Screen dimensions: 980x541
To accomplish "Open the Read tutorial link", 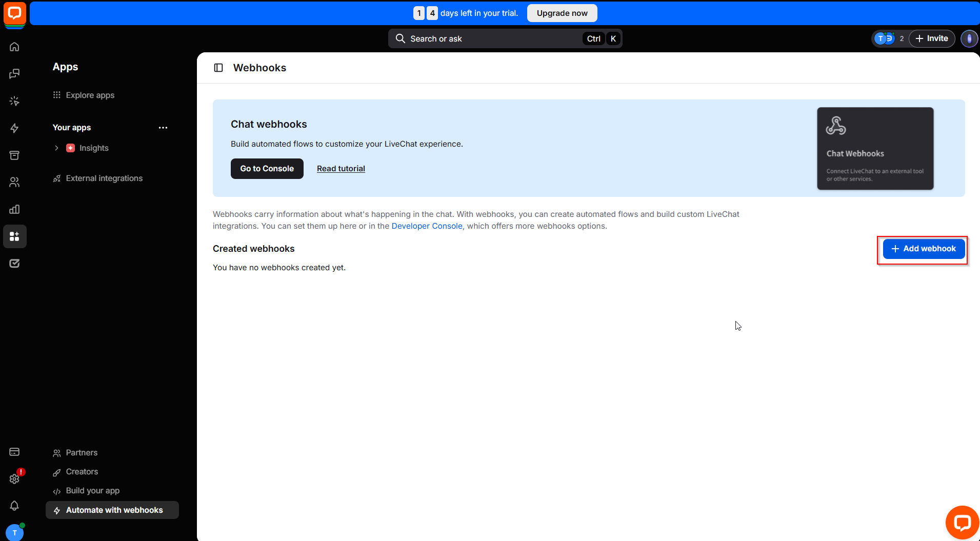I will 341,169.
